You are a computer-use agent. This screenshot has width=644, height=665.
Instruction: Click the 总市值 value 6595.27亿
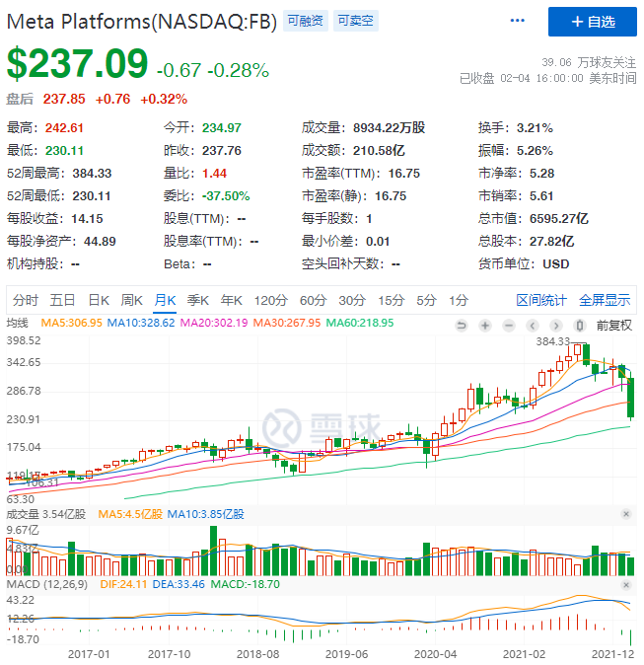click(x=559, y=218)
